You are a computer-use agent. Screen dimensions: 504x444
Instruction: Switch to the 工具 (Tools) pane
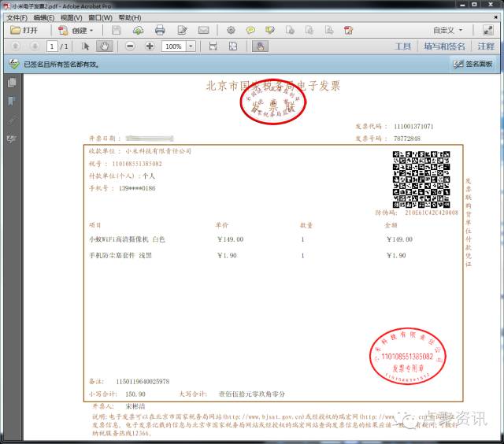pos(402,46)
